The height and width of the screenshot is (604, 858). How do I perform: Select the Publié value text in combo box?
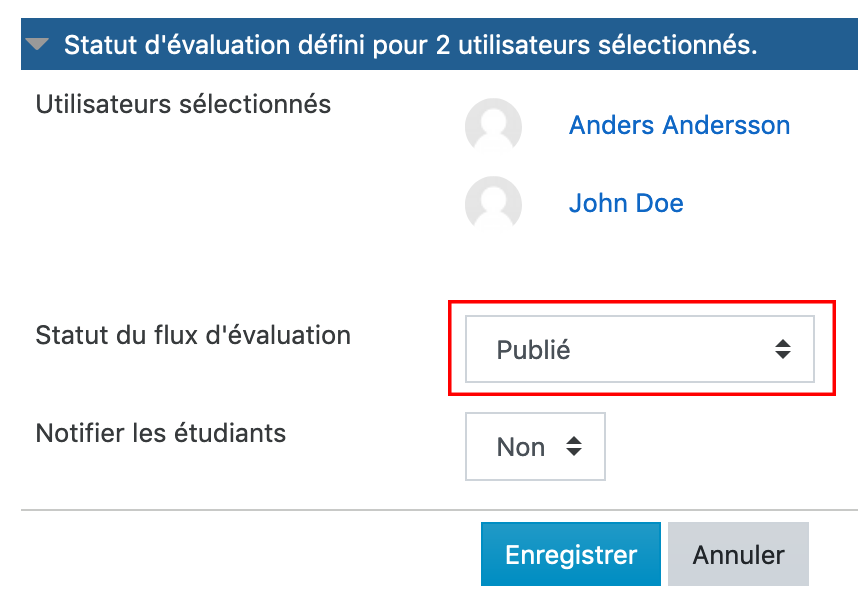533,351
